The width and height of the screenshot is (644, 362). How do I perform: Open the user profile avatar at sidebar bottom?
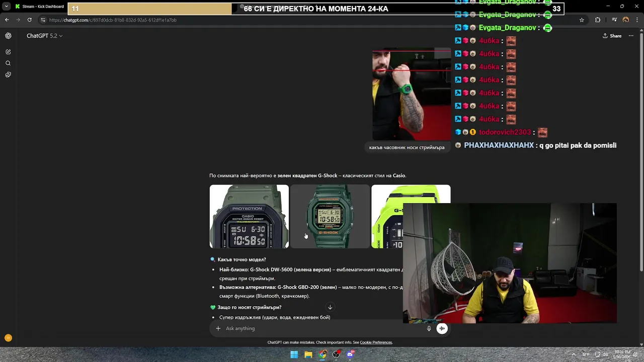click(x=8, y=338)
